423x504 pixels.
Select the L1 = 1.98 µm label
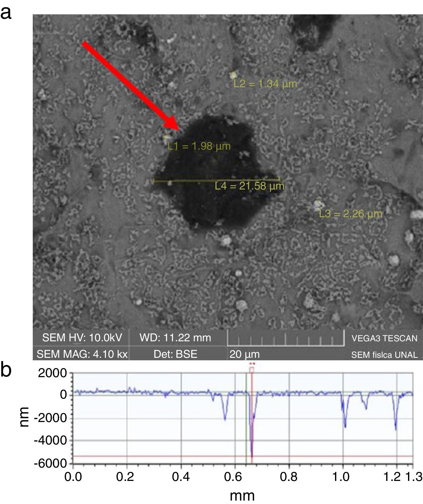pos(199,146)
